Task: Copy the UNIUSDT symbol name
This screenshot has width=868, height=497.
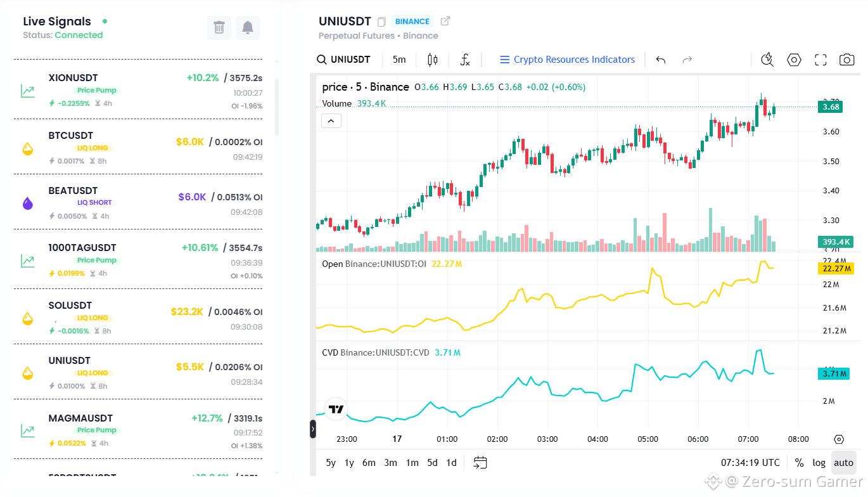Action: pyautogui.click(x=381, y=22)
